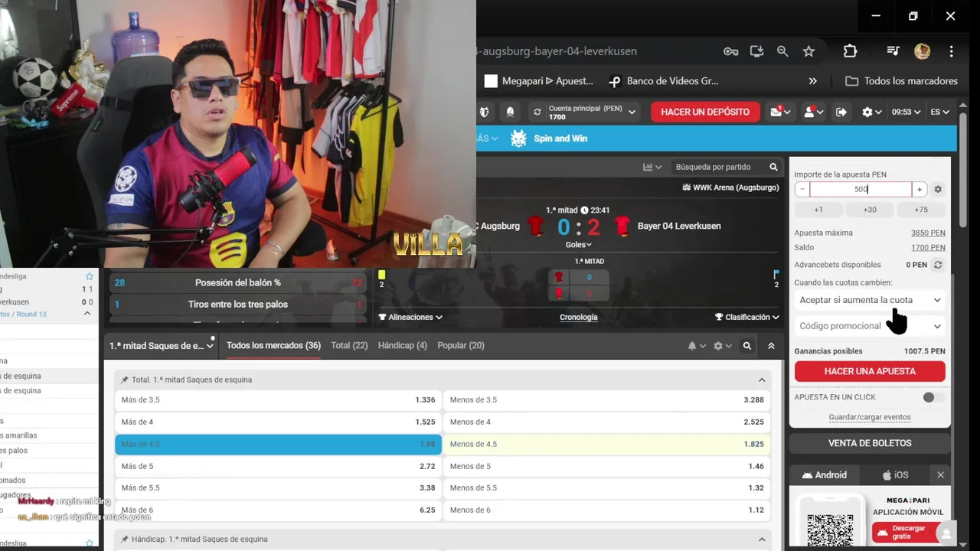Open the messages envelope icon
This screenshot has height=551, width=980.
[x=780, y=112]
